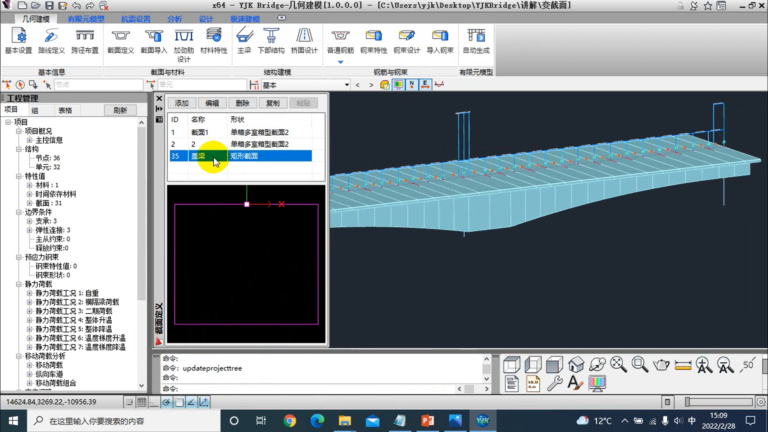768x432 pixels.
Task: Collapse the 结构 tree node
Action: point(19,149)
